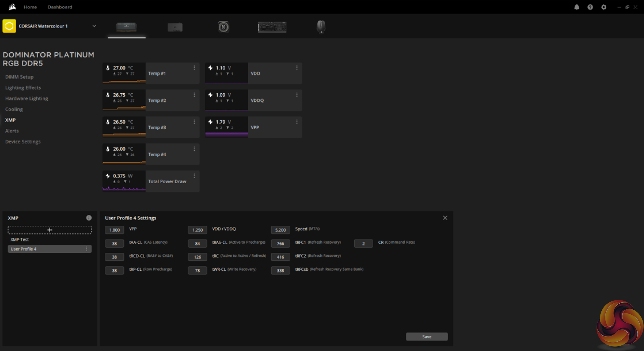This screenshot has height=351, width=644.
Task: Add a new XMP profile
Action: point(50,230)
